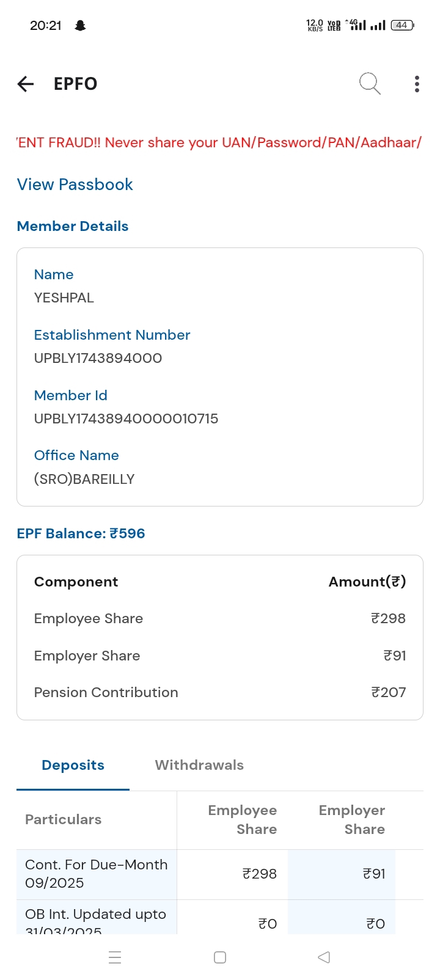440x980 pixels.
Task: Select the OB Int. Updated upto row
Action: click(96, 920)
